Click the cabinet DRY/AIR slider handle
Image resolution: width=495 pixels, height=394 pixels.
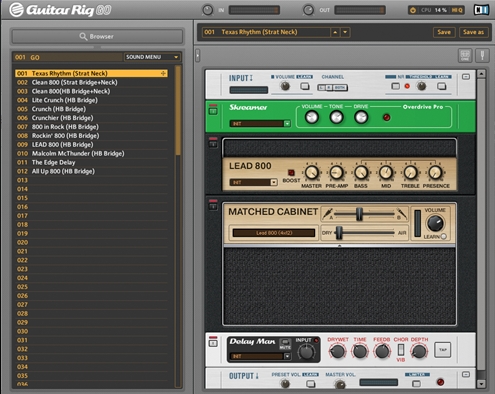tap(339, 233)
